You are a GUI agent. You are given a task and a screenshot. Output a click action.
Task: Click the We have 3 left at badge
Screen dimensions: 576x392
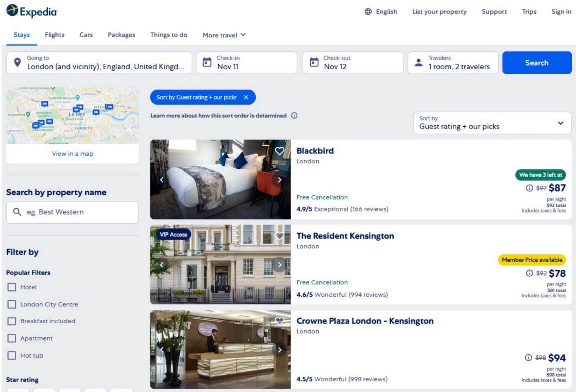point(540,175)
